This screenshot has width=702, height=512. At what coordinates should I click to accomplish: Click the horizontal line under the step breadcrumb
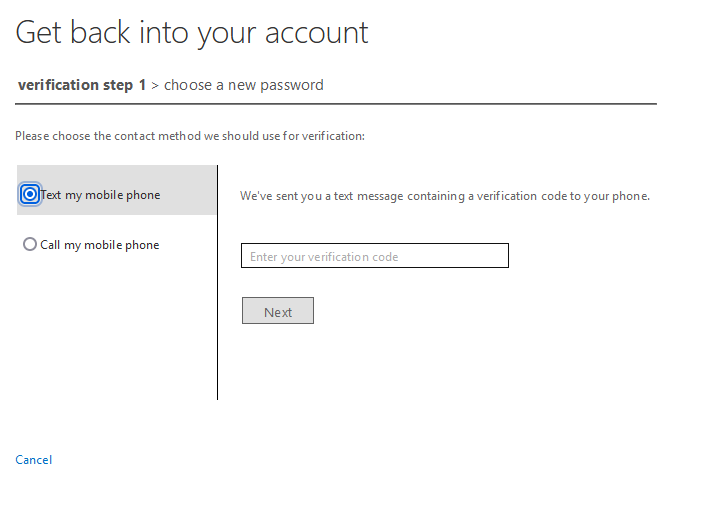pos(400,103)
